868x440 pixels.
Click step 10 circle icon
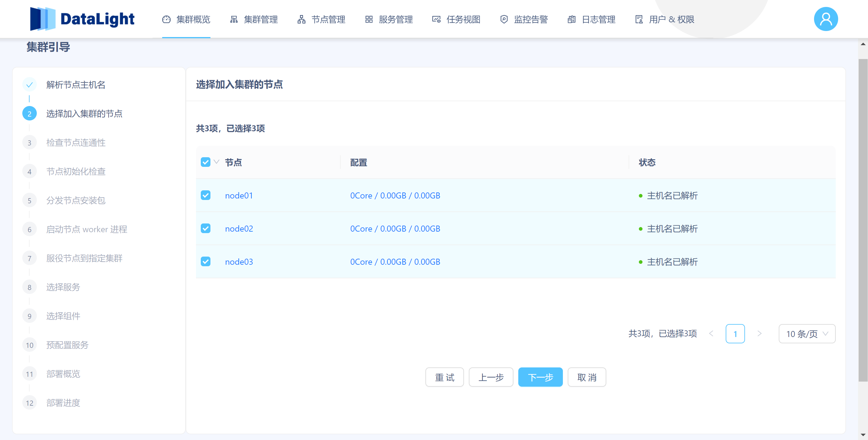pyautogui.click(x=29, y=345)
